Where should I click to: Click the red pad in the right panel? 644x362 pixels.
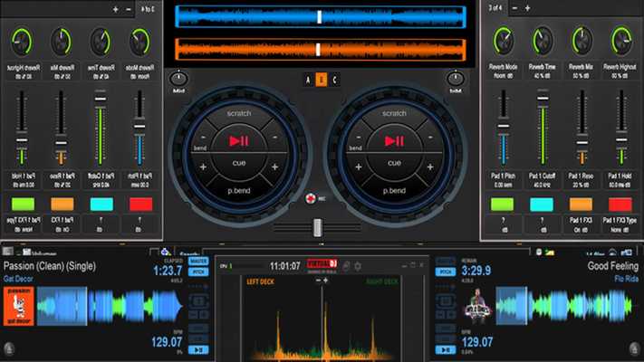(x=620, y=205)
